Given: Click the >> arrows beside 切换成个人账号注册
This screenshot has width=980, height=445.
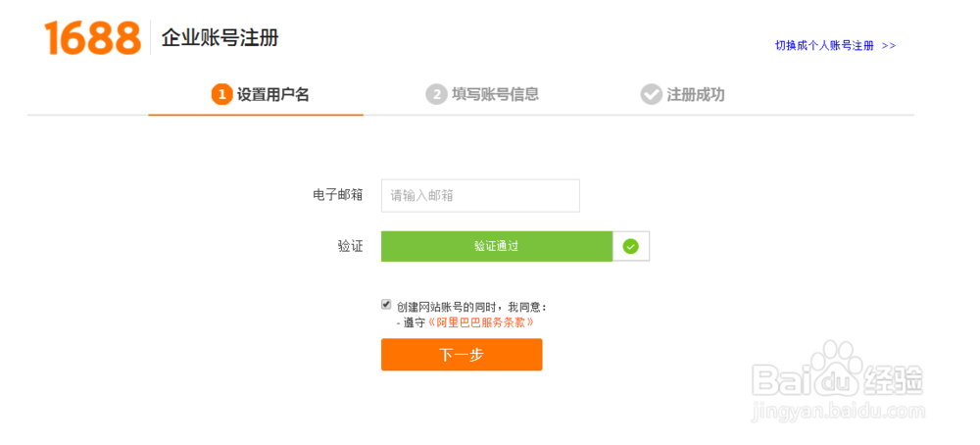Looking at the screenshot, I should (889, 46).
